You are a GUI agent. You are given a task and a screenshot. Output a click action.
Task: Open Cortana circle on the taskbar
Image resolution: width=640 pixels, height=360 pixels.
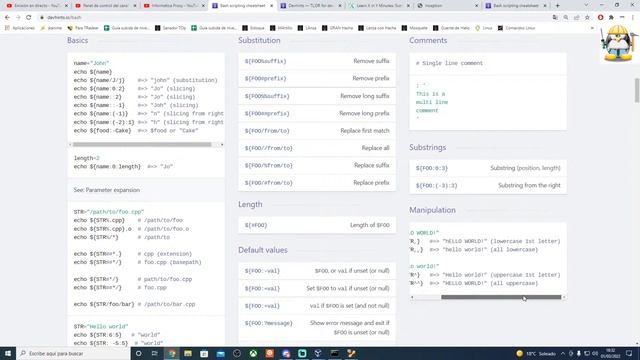[139, 353]
